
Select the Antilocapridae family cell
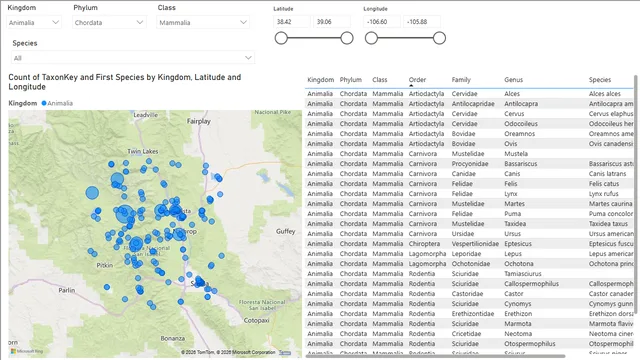coord(473,104)
